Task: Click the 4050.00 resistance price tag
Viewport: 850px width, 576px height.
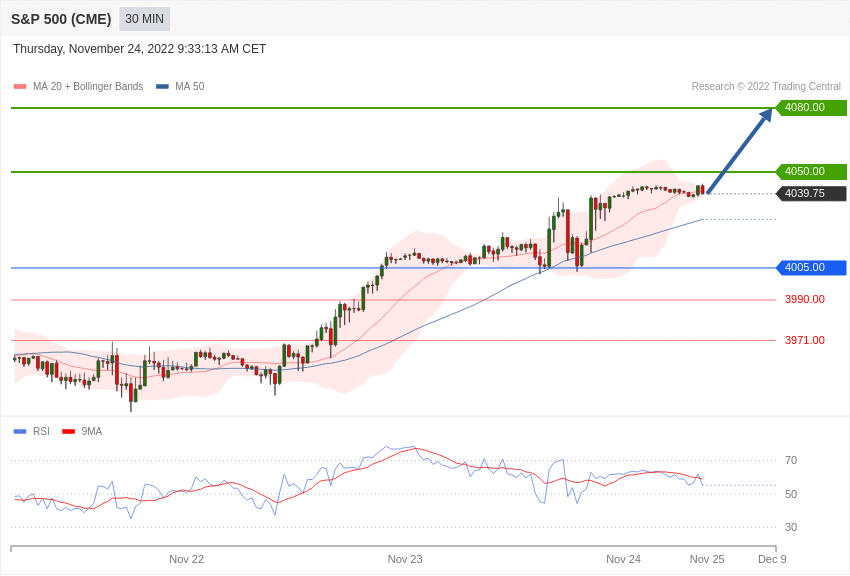Action: coord(812,171)
